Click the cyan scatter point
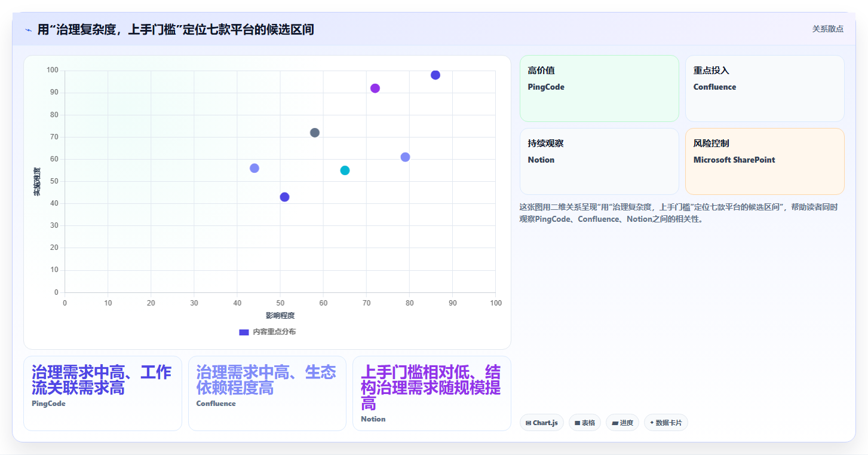Screen dimensions: 868x455 (345, 170)
